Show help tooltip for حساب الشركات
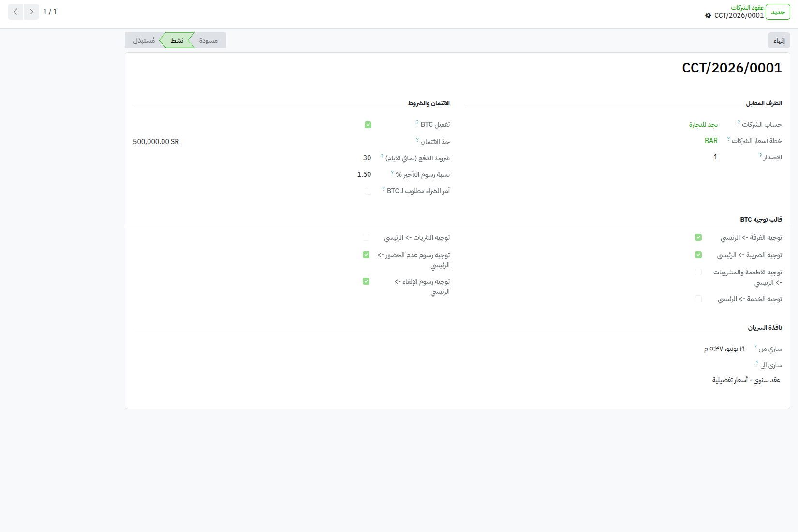This screenshot has width=798, height=532. coord(739,122)
